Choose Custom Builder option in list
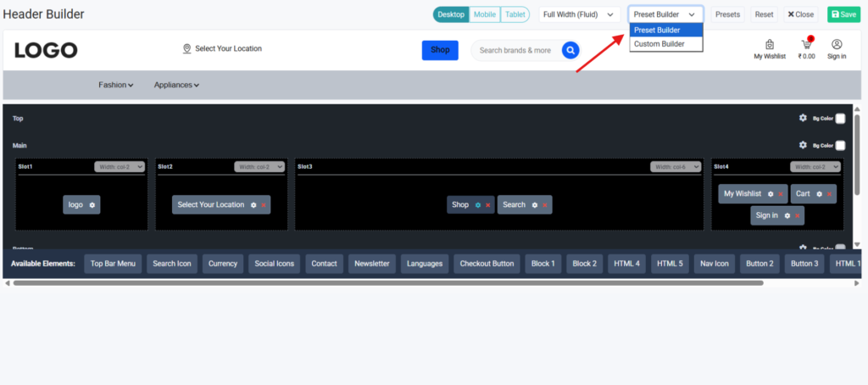 click(666, 44)
